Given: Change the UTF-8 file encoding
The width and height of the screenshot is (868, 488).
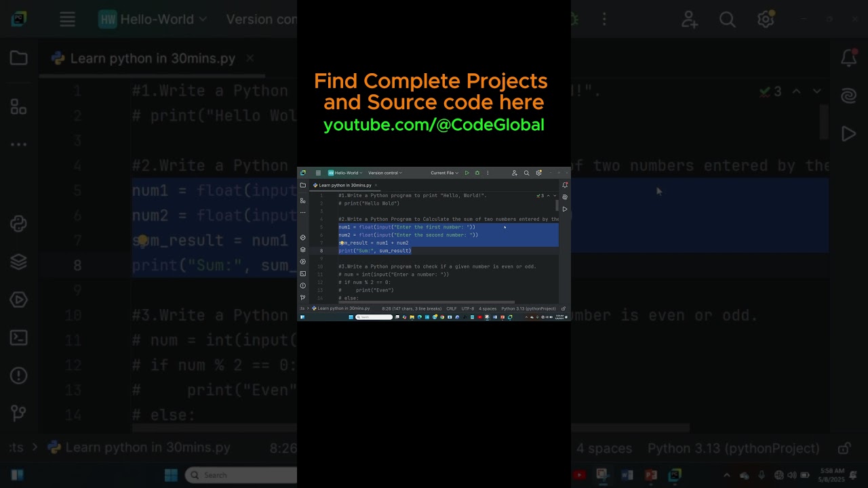Looking at the screenshot, I should click(468, 308).
